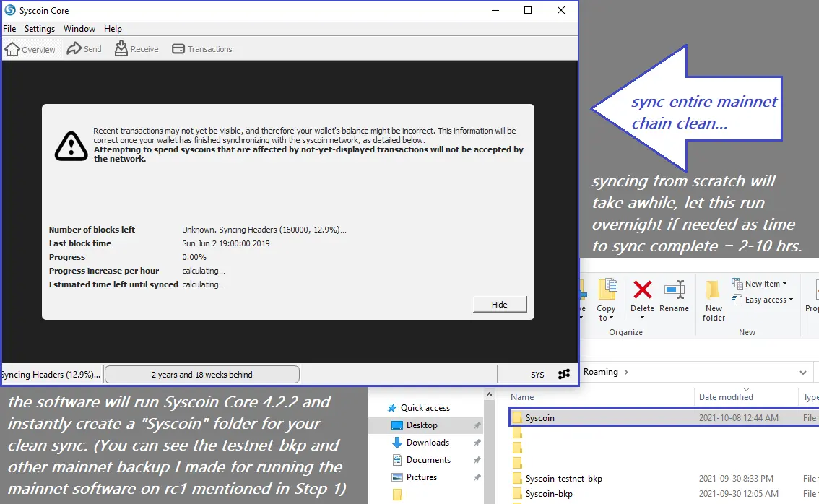This screenshot has width=819, height=504.
Task: Click the pin icon next to Desktop
Action: pos(477,426)
